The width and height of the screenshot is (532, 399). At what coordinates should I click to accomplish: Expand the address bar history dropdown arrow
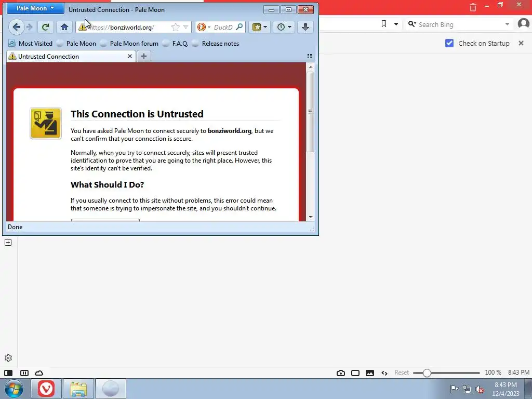pos(185,27)
